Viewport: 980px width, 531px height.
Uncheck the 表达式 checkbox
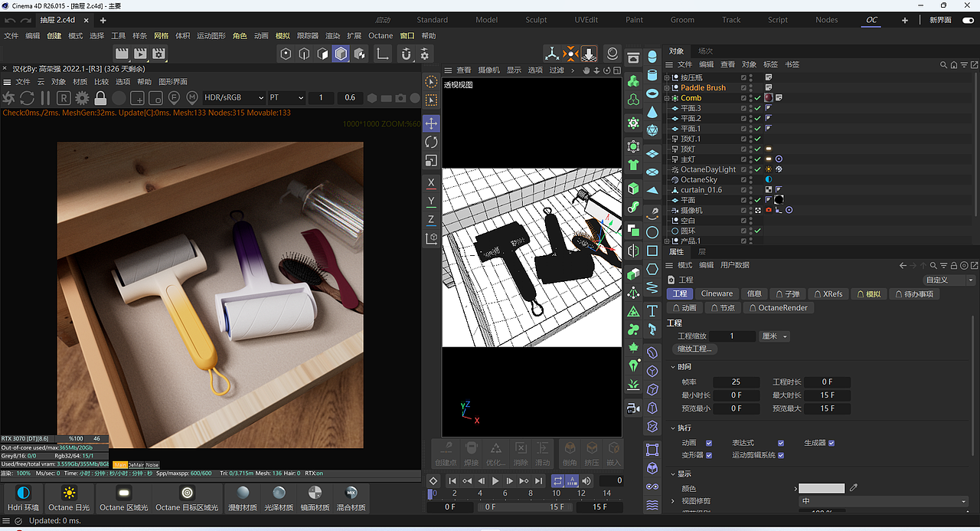781,443
